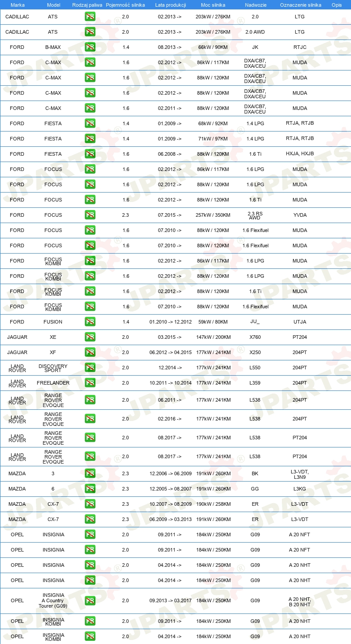Click the 'Oznaczenie silnika' column header
The height and width of the screenshot is (644, 351).
pos(300,5)
